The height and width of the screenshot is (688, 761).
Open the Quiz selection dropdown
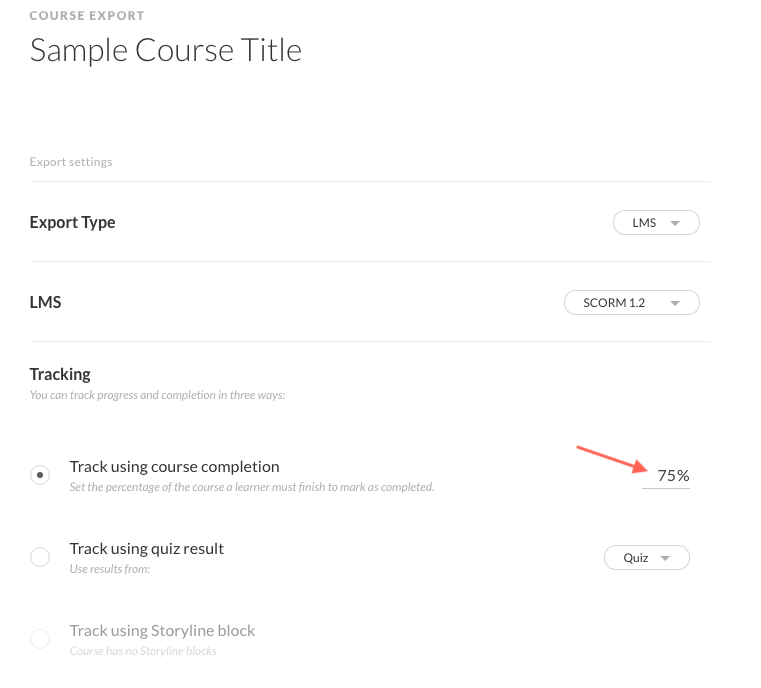point(646,558)
